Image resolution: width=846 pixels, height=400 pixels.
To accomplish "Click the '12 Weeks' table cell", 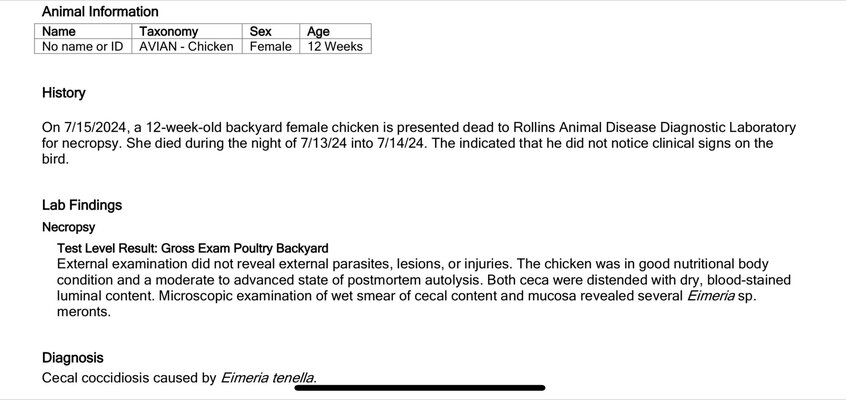I will [x=335, y=46].
